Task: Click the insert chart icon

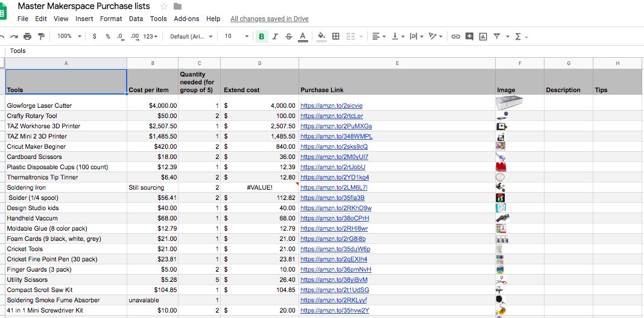Action: coord(483,37)
